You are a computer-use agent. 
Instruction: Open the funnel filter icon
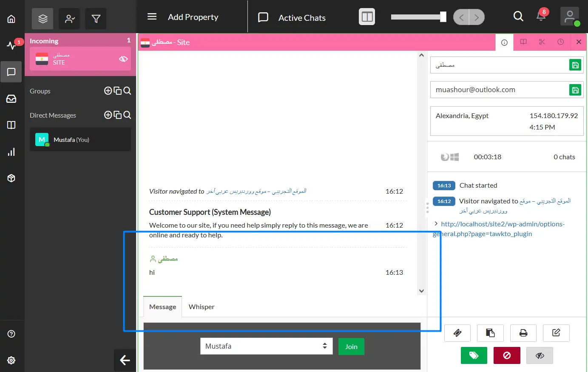pyautogui.click(x=96, y=19)
